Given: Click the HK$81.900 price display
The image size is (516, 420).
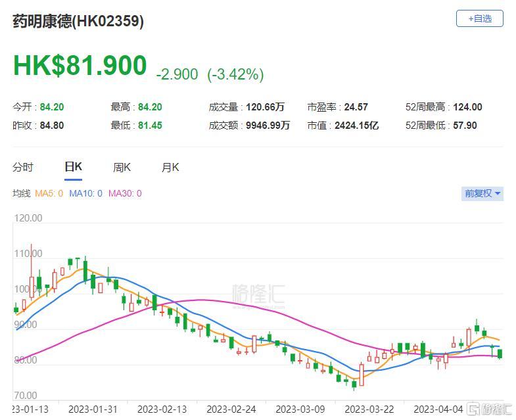Looking at the screenshot, I should pyautogui.click(x=80, y=65).
